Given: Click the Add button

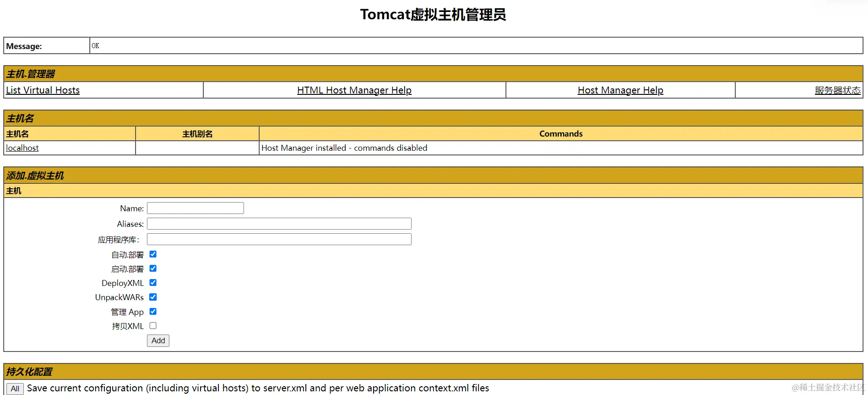Looking at the screenshot, I should [x=158, y=340].
